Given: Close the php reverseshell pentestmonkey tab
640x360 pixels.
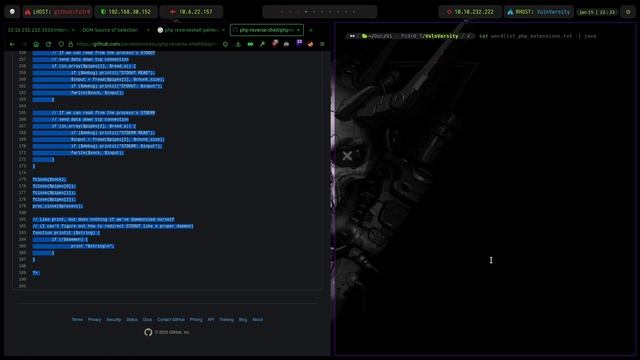Looking at the screenshot, I should point(223,30).
